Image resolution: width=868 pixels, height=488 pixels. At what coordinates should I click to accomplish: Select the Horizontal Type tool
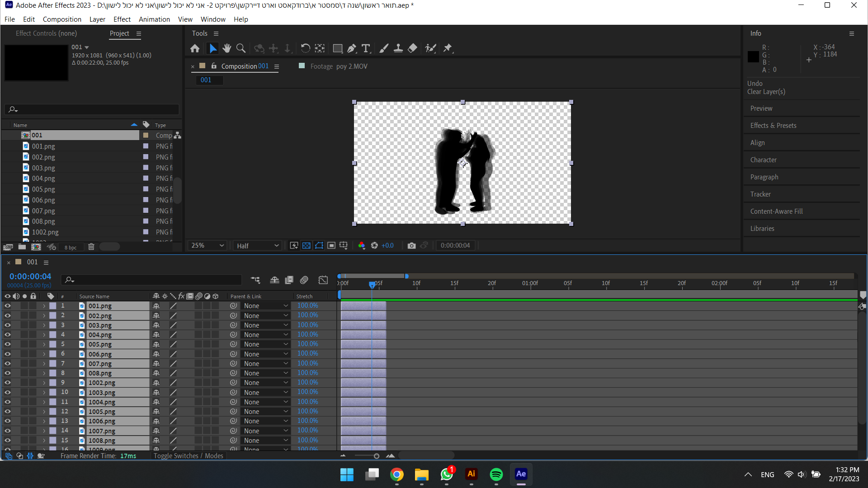(x=366, y=48)
